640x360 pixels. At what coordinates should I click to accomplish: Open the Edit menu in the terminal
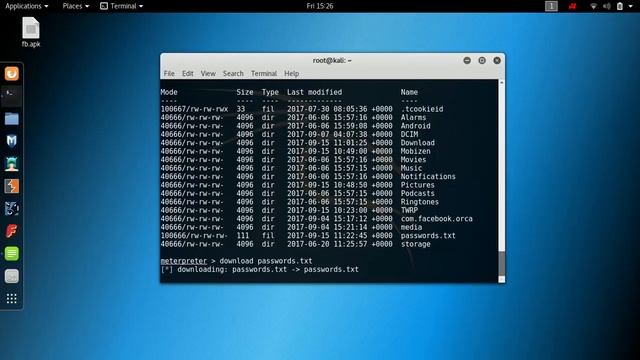pyautogui.click(x=188, y=73)
